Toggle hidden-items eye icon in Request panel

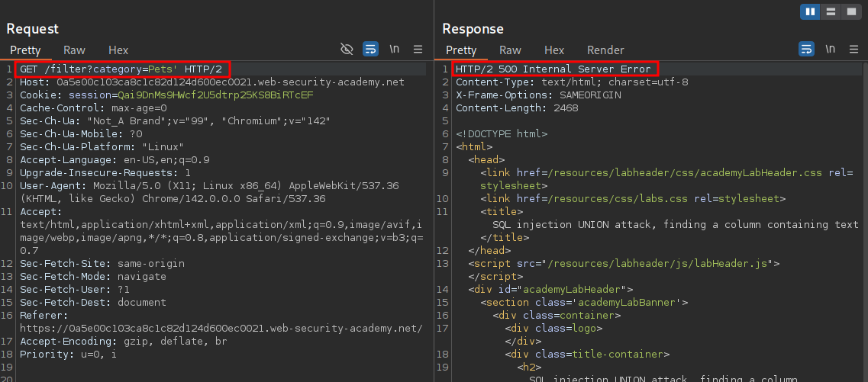click(347, 49)
